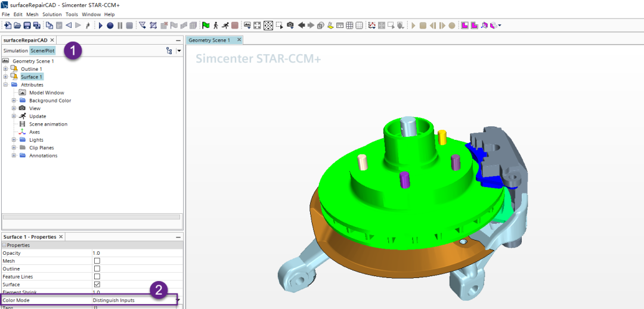644x309 pixels.
Task: Open the Edit menu
Action: (x=18, y=14)
